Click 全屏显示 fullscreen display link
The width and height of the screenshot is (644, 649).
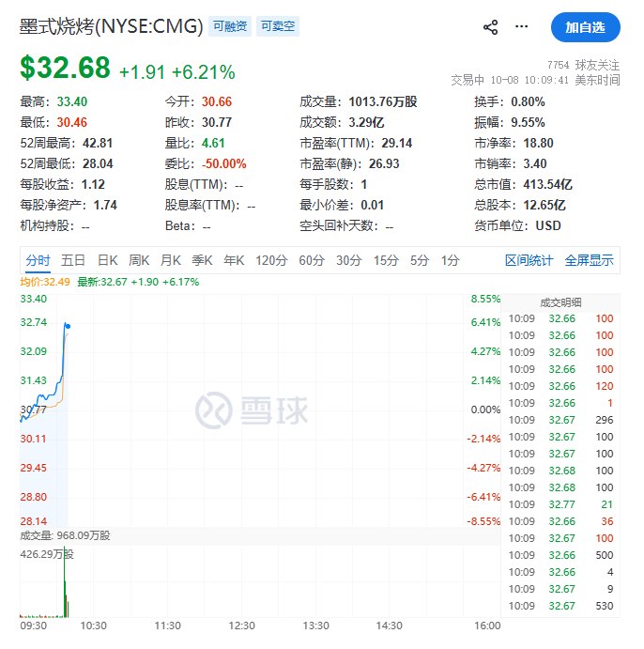pos(589,260)
